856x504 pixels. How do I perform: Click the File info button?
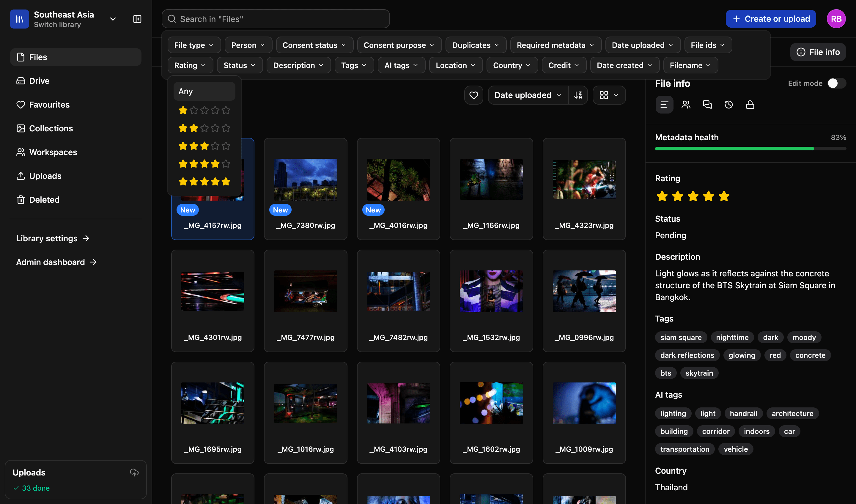pyautogui.click(x=818, y=52)
